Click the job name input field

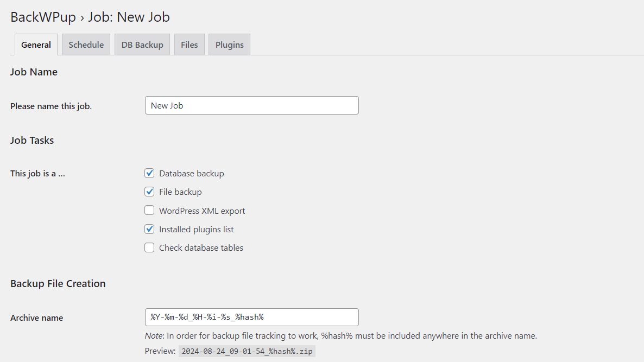click(251, 105)
